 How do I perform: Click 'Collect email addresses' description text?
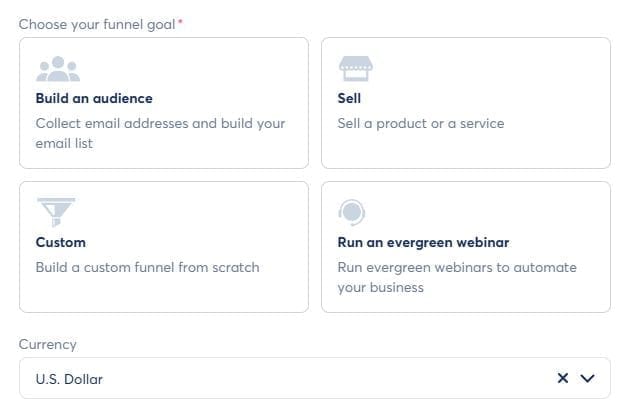coord(160,124)
